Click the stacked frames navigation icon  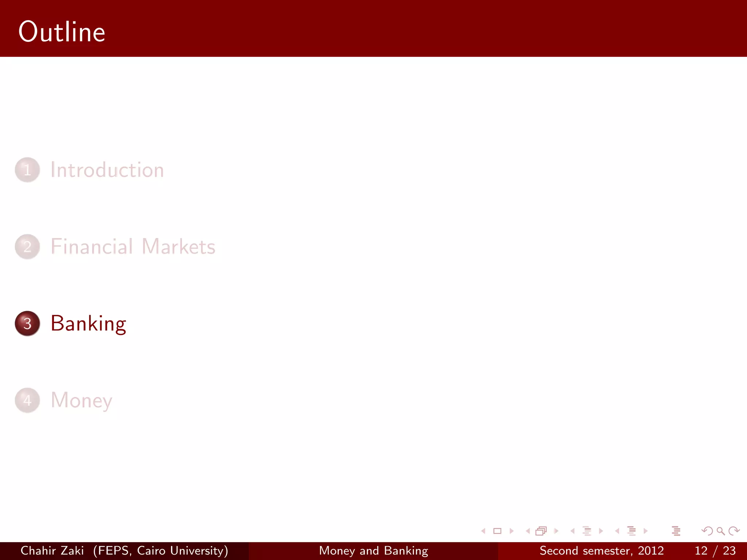541,531
